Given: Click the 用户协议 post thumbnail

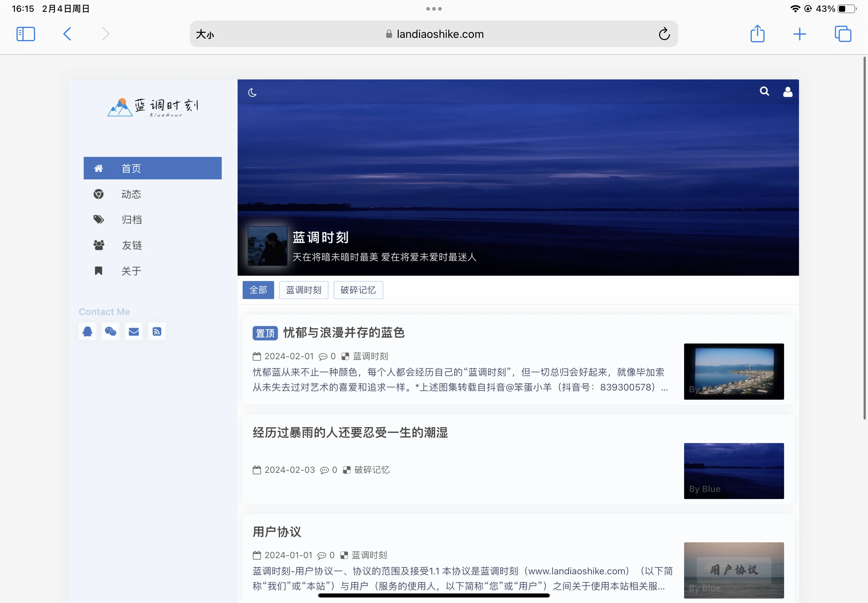Looking at the screenshot, I should click(733, 570).
